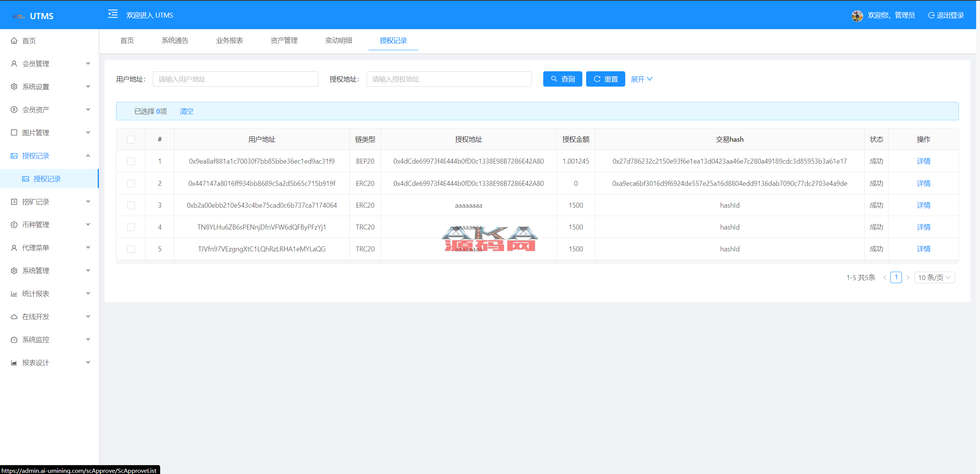The height and width of the screenshot is (474, 980).
Task: Toggle the select-all header checkbox
Action: pos(131,139)
